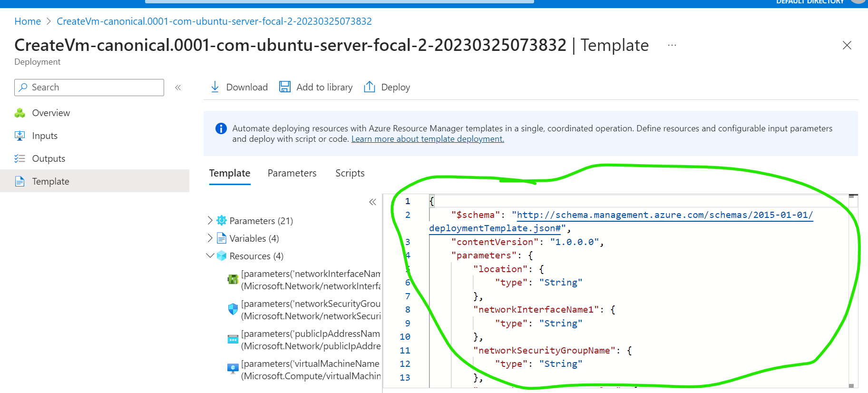
Task: Click the network security group shield icon
Action: [233, 310]
